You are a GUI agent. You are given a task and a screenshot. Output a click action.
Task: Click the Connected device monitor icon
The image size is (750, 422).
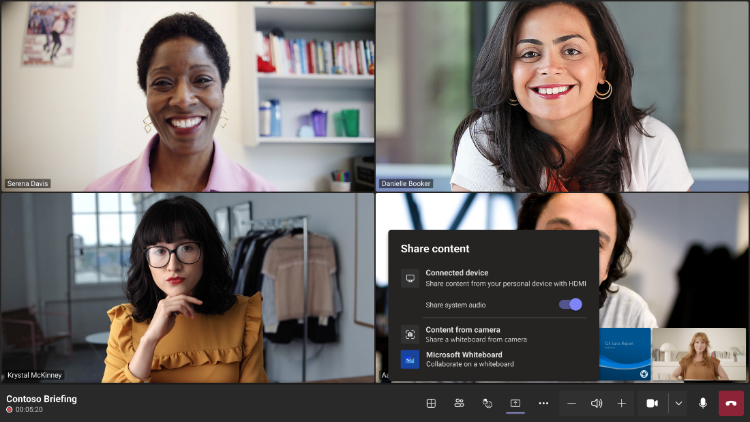pos(410,278)
